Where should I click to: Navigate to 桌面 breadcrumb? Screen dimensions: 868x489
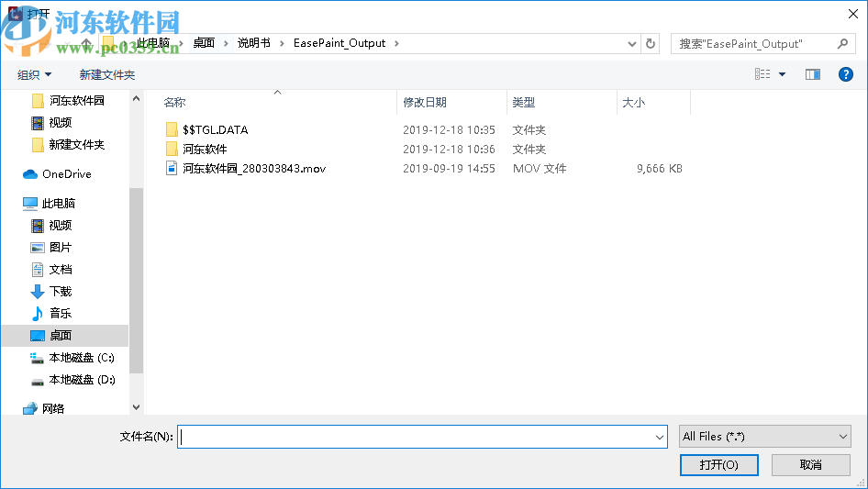tap(204, 43)
